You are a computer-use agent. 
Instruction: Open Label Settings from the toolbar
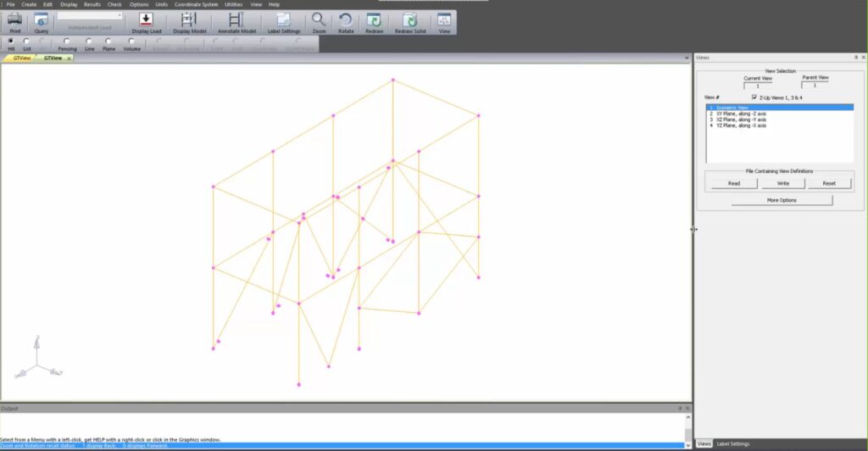coord(284,21)
